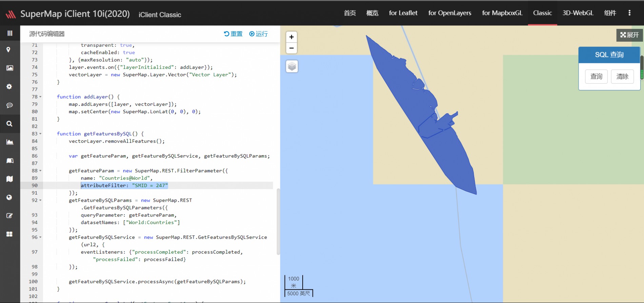Viewport: 644px width, 303px height.
Task: Open the speech bubble category in sidebar
Action: (9, 105)
